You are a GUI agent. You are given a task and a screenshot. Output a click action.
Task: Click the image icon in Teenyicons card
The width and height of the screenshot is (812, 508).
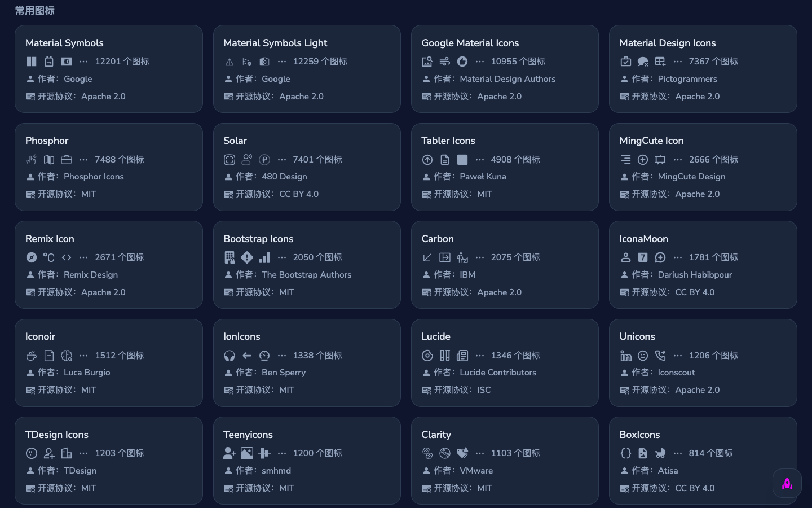[x=247, y=453]
